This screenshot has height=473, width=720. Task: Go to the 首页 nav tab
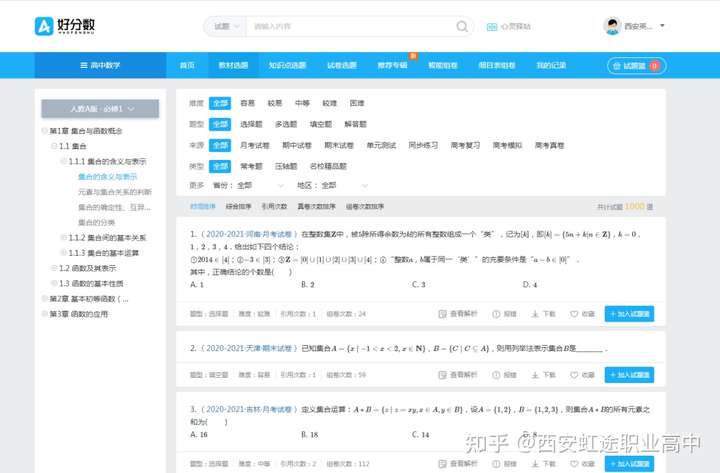(187, 66)
